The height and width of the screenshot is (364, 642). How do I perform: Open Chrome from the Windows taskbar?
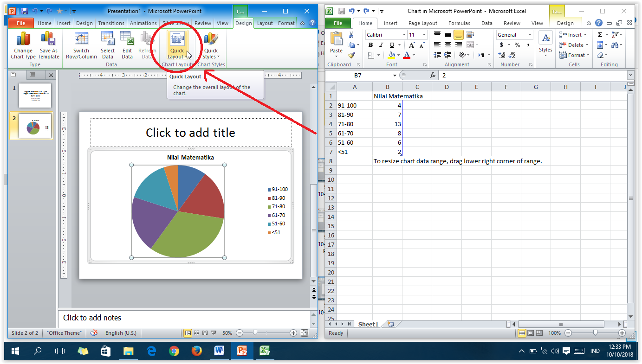[174, 351]
